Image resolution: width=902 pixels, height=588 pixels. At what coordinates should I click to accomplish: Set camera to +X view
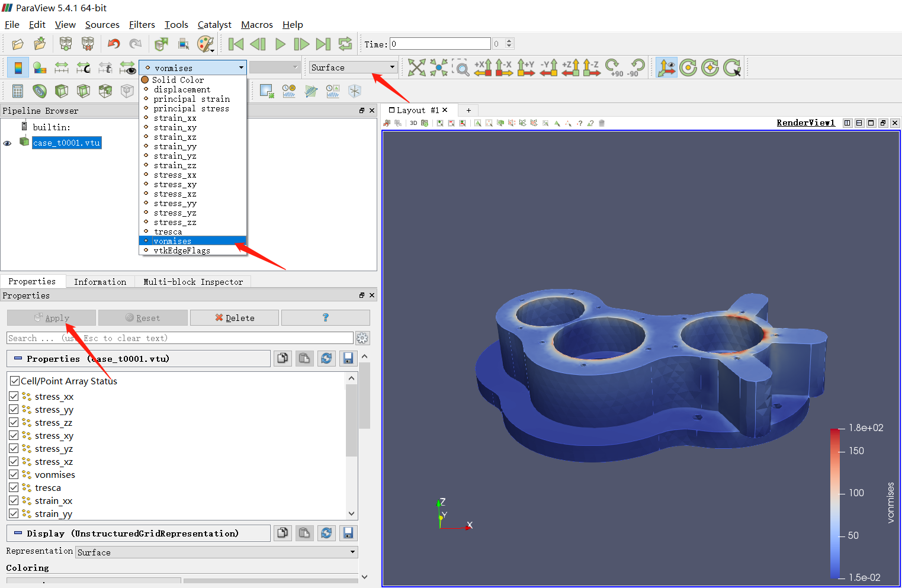(x=483, y=67)
